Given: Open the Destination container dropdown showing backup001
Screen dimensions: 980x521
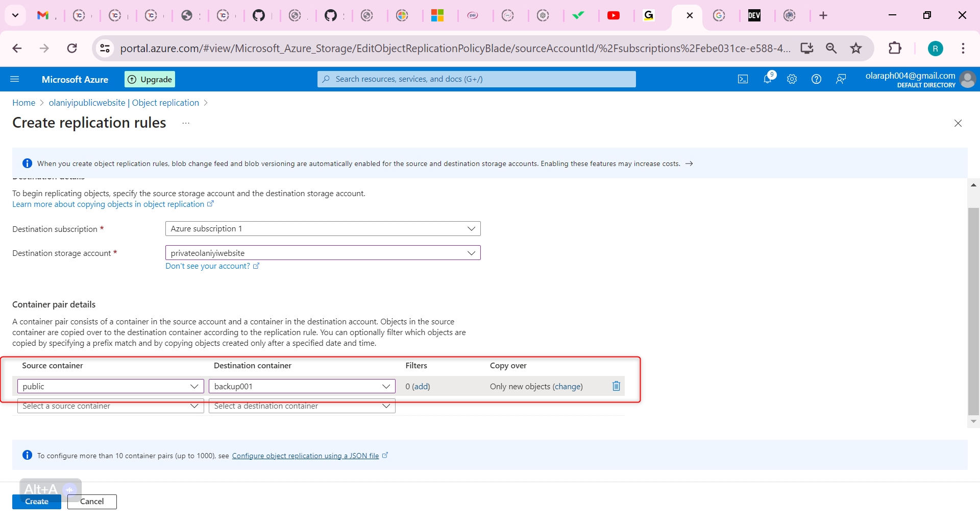Looking at the screenshot, I should 302,386.
